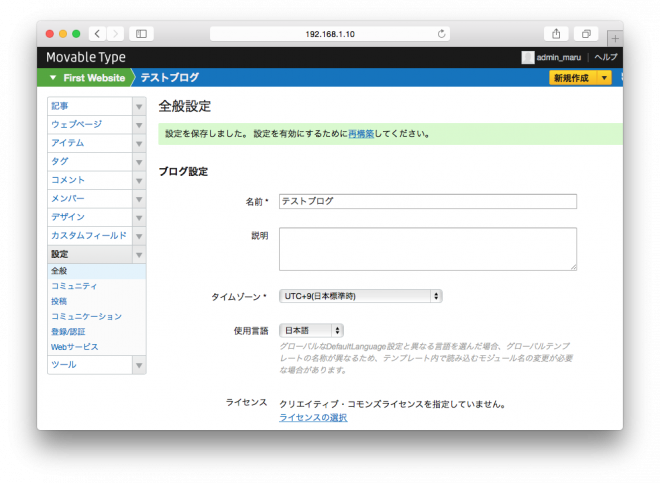
Task: Click the 名前 text field
Action: click(427, 201)
